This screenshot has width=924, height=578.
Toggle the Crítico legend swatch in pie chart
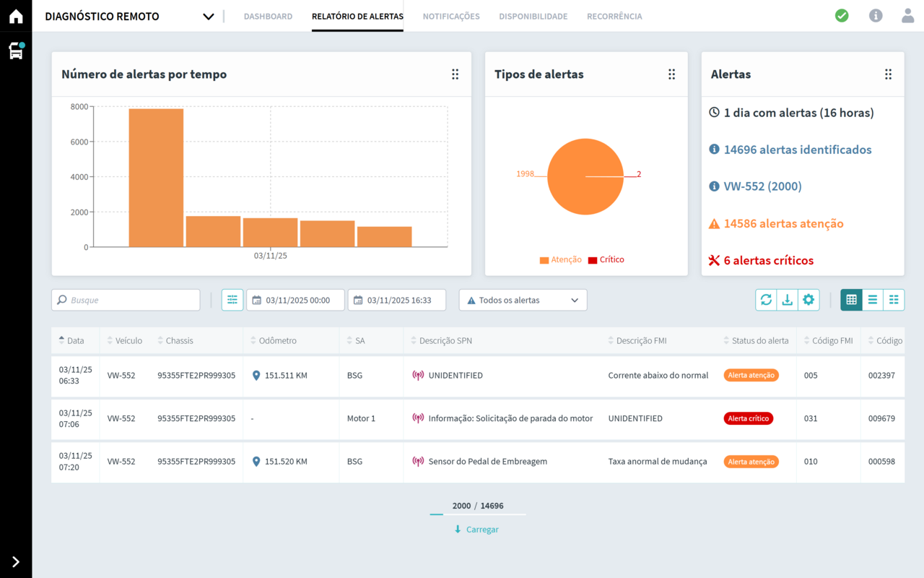click(x=593, y=260)
